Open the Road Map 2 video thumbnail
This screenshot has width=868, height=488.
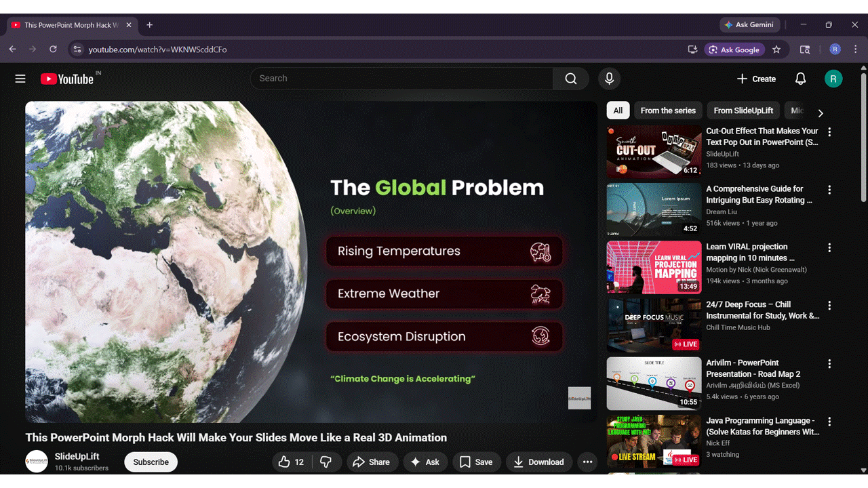pos(654,383)
